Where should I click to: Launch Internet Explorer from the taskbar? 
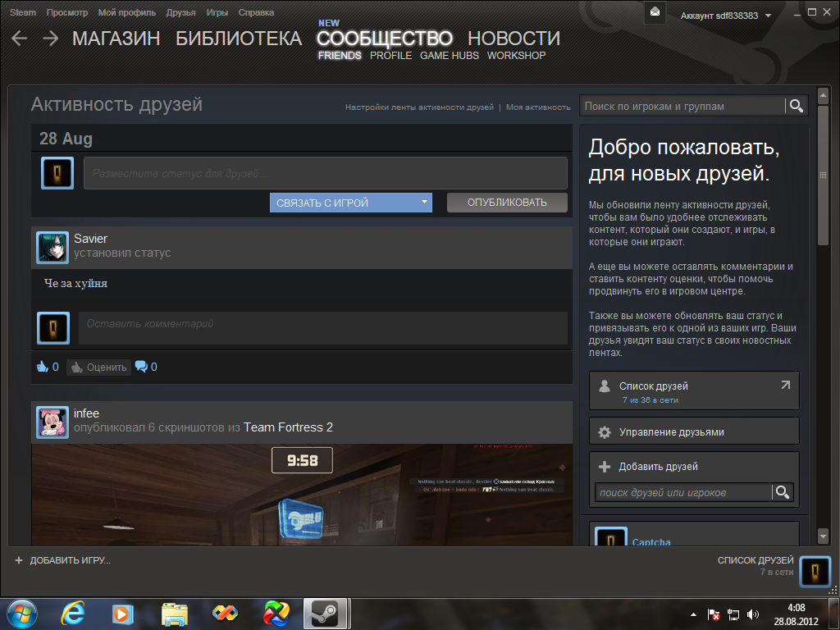pyautogui.click(x=72, y=614)
